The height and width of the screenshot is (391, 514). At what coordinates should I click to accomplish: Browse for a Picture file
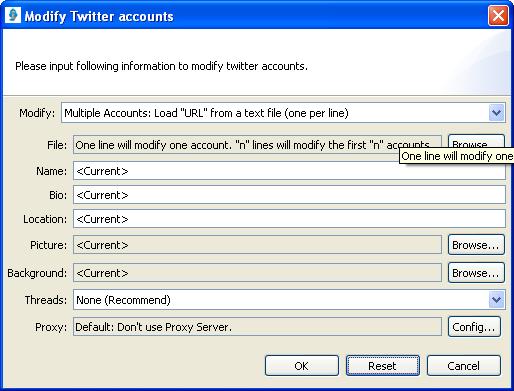pyautogui.click(x=476, y=245)
